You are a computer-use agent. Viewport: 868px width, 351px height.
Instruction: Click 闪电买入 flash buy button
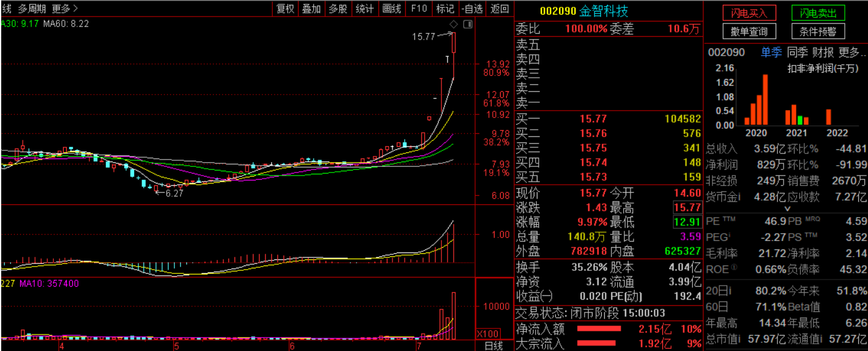[x=749, y=13]
